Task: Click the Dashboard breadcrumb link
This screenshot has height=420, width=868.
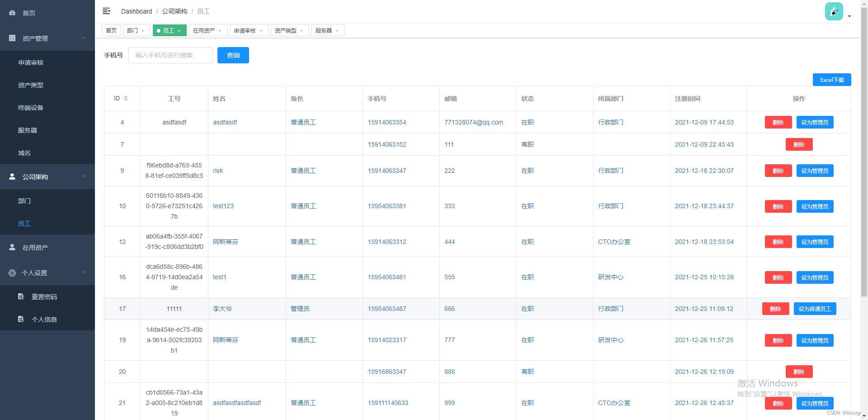Action: pyautogui.click(x=137, y=11)
